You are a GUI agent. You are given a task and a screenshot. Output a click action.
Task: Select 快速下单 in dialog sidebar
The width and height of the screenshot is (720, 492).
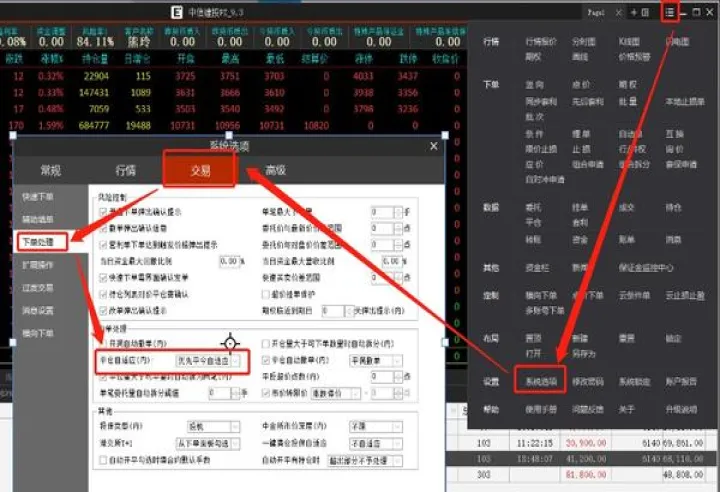(38, 197)
